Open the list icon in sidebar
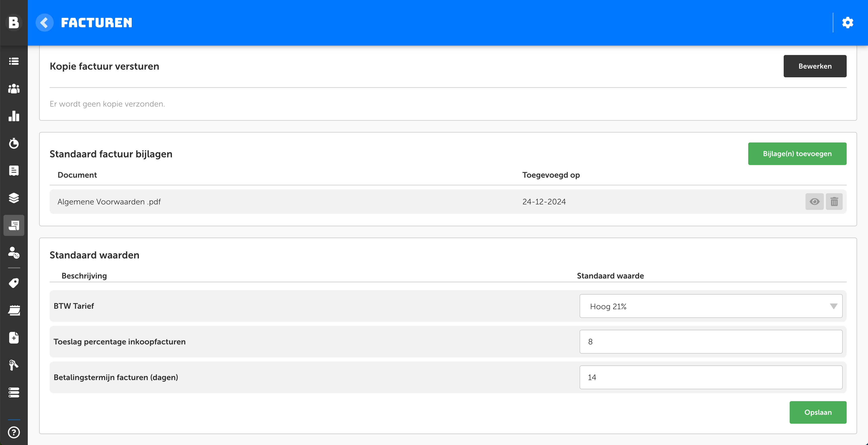 point(14,61)
